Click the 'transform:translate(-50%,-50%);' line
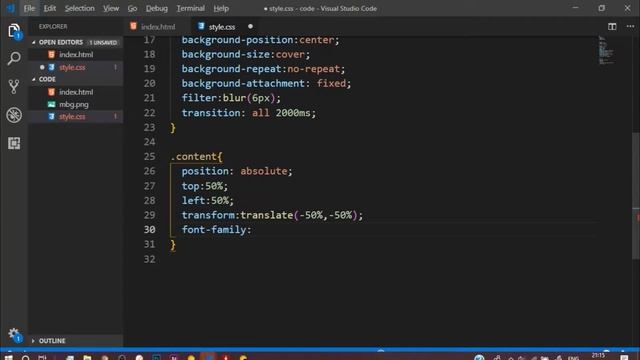This screenshot has width=640, height=360. [272, 215]
